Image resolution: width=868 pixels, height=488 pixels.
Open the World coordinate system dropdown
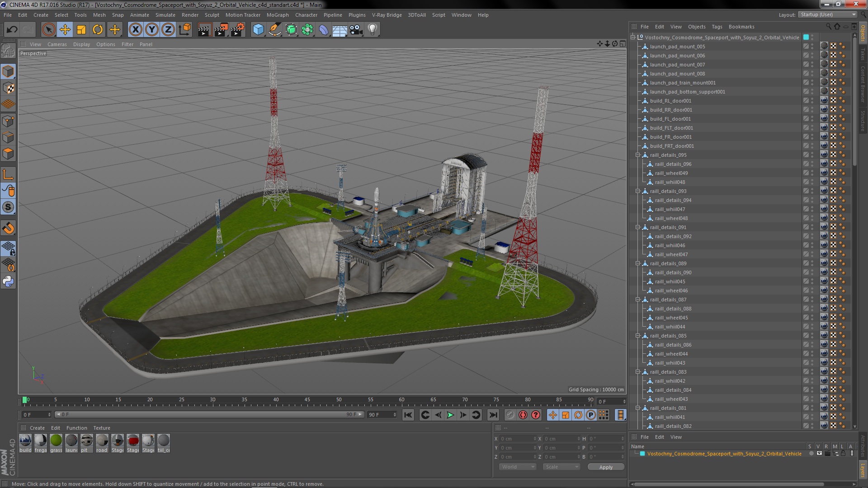(518, 467)
